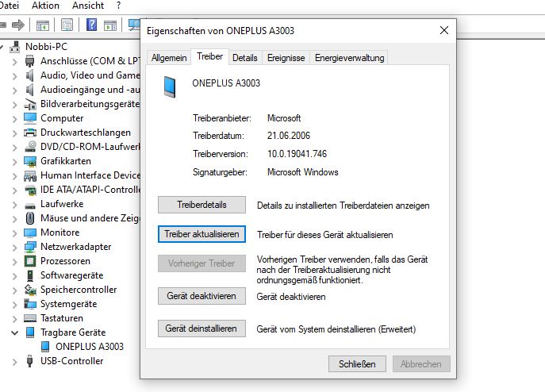Expand the Tastaturen tree node
This screenshot has width=545, height=392.
(x=14, y=319)
